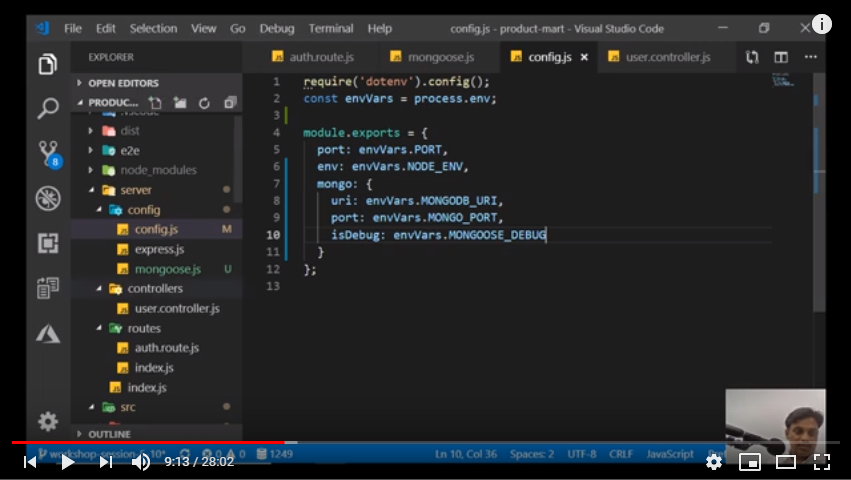This screenshot has width=851, height=480.
Task: Open Source Control view with badge
Action: tap(48, 153)
